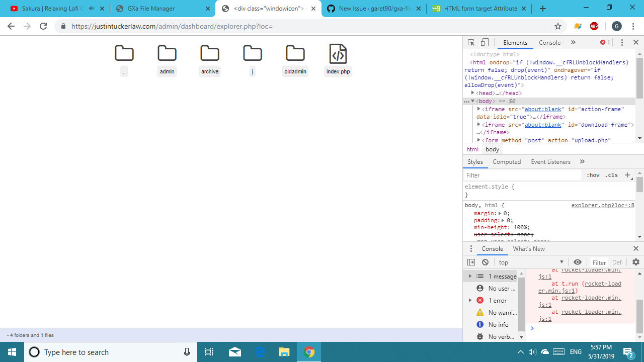The width and height of the screenshot is (644, 362).
Task: Select the inspect element picker icon
Action: click(471, 42)
